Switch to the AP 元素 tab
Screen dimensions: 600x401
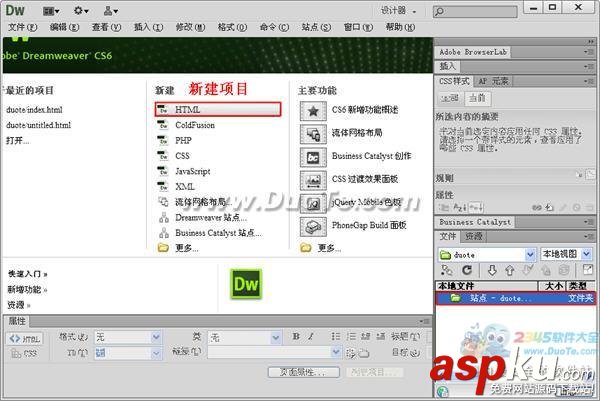[493, 81]
